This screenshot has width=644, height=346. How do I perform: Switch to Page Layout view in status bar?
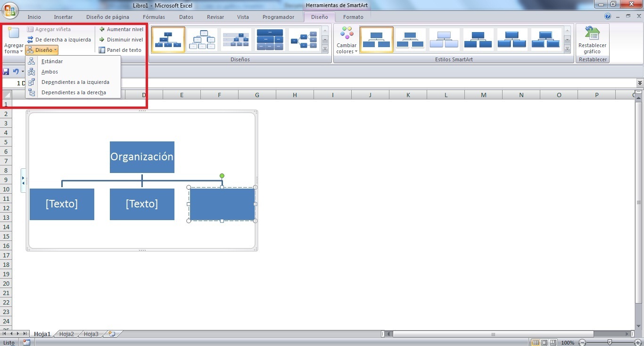(x=545, y=342)
